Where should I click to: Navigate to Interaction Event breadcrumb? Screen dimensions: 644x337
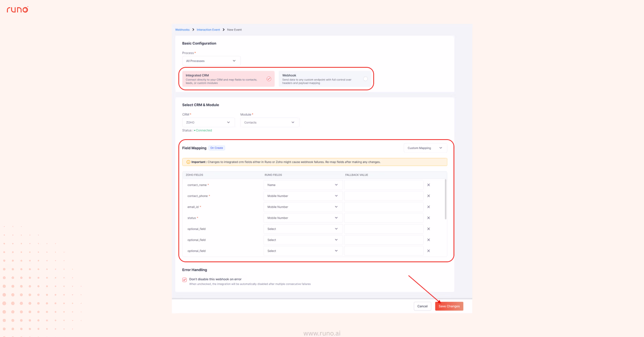[208, 30]
